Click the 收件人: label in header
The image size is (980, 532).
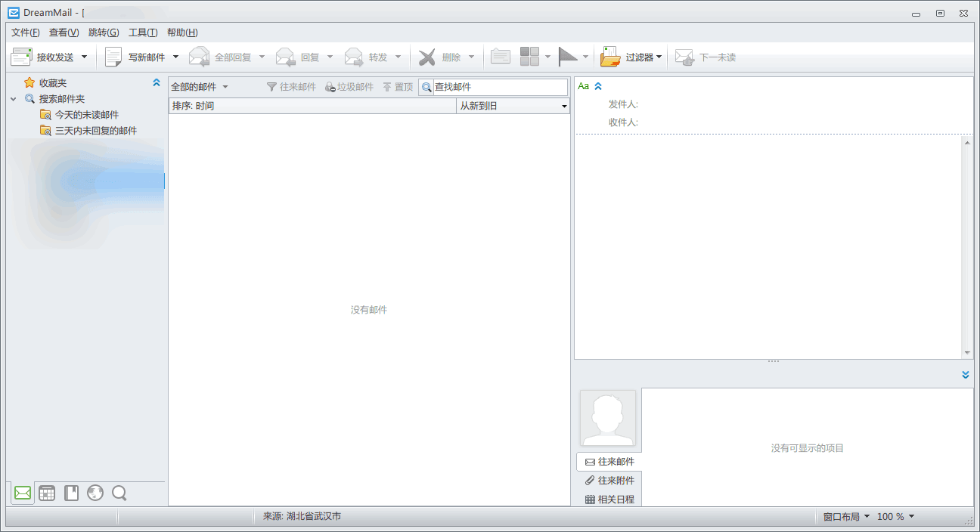(623, 122)
